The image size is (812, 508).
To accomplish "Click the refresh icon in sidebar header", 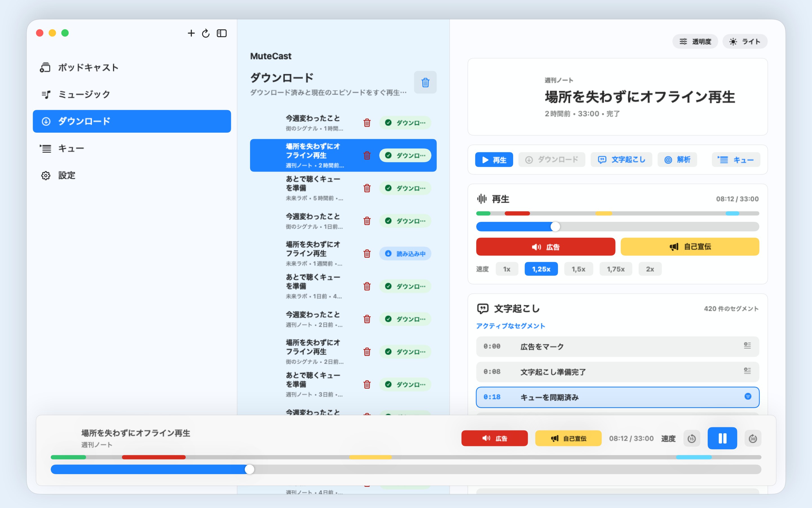I will (206, 33).
